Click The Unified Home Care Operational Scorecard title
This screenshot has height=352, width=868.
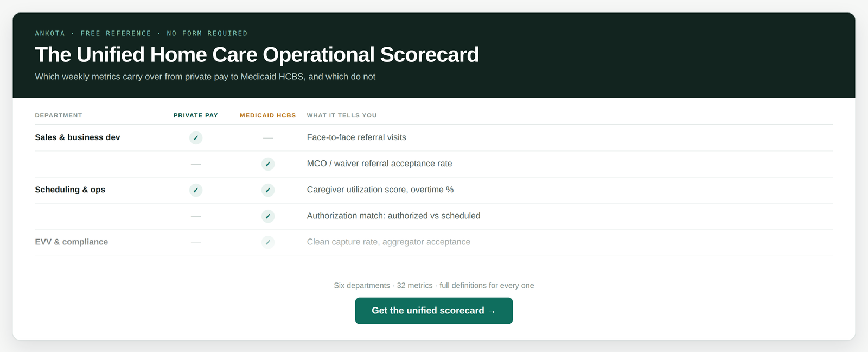click(x=257, y=55)
